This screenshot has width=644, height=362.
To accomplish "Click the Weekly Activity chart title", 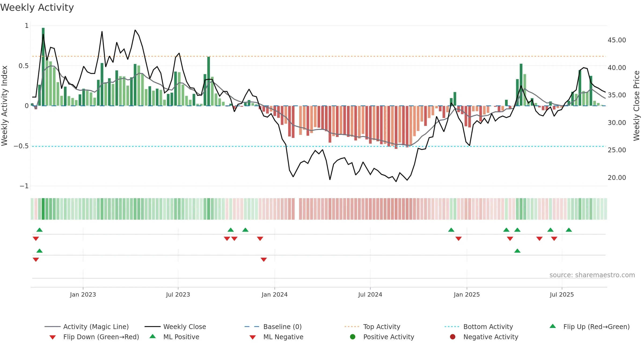I will [x=37, y=8].
